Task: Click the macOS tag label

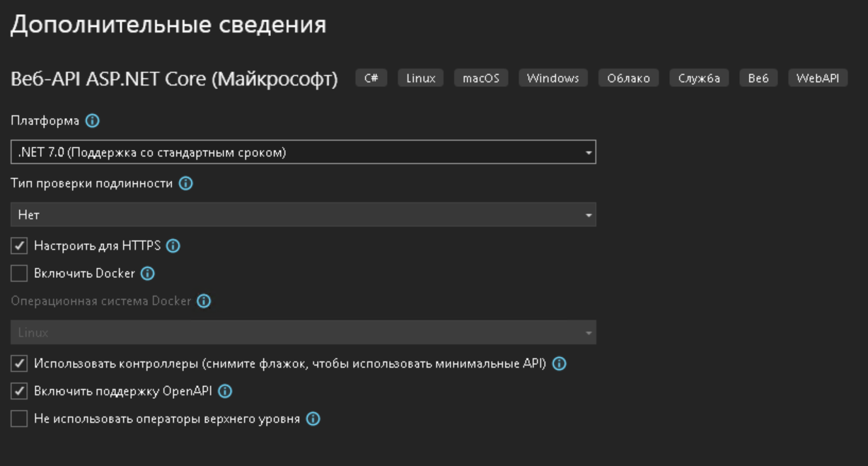Action: [x=481, y=78]
